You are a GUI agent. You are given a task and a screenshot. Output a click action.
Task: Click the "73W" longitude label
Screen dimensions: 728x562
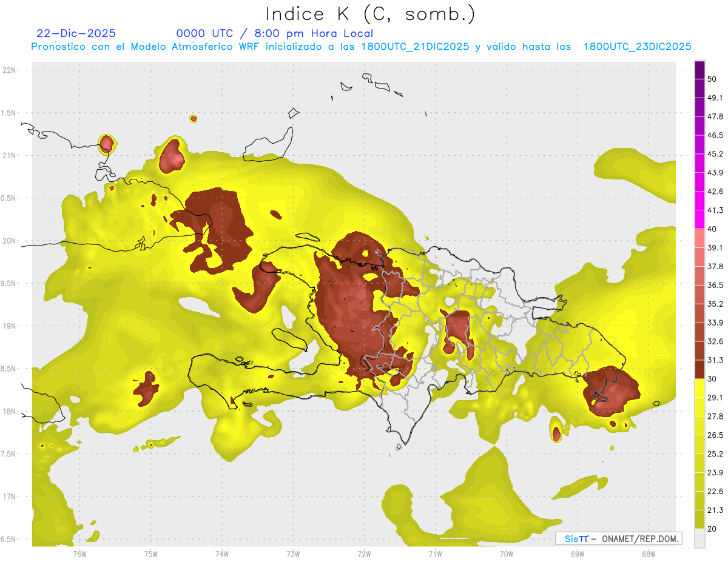click(x=293, y=554)
